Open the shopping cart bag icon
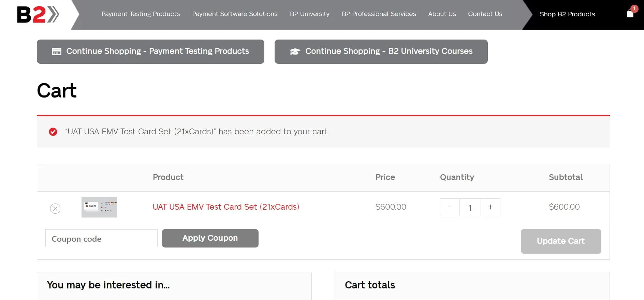This screenshot has height=300, width=644. [x=630, y=13]
